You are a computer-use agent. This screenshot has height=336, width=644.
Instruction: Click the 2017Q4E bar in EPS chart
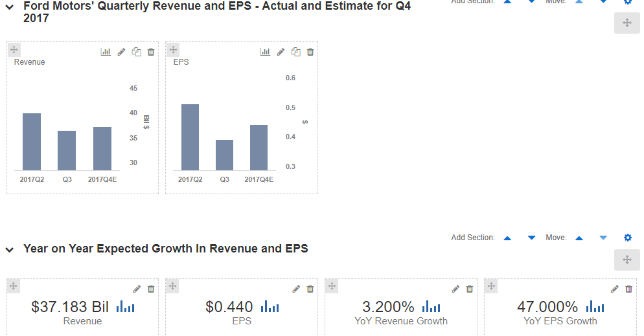point(259,148)
